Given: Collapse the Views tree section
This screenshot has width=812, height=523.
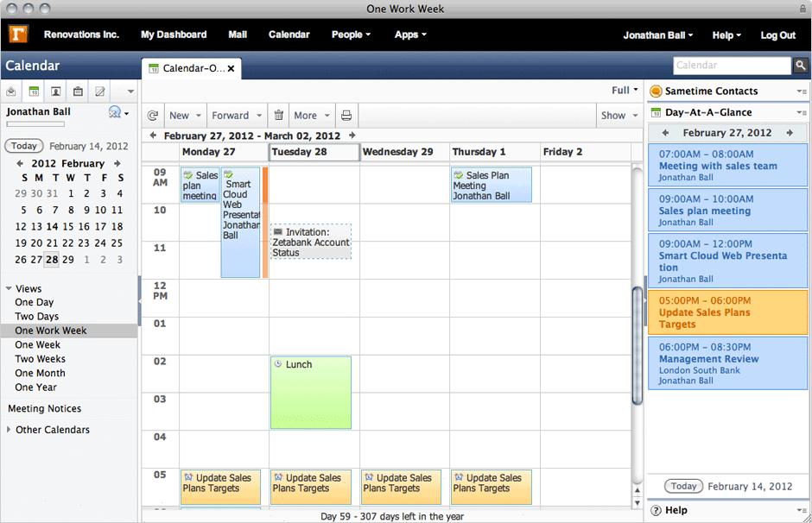Looking at the screenshot, I should (9, 288).
